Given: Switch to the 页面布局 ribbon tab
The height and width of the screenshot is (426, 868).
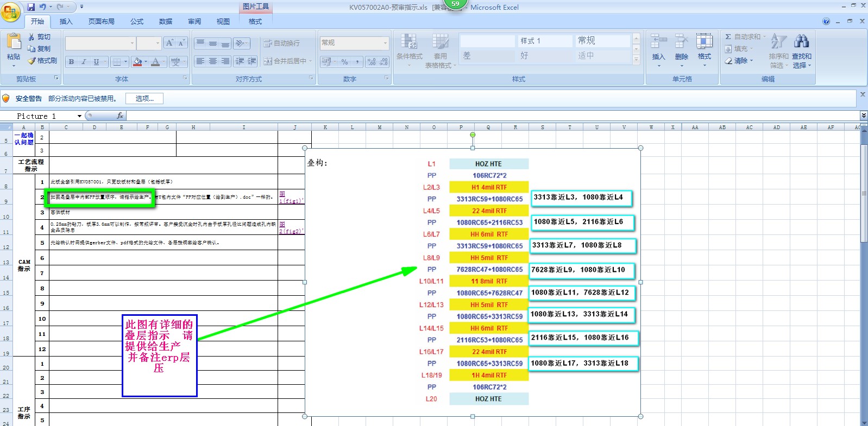Looking at the screenshot, I should pos(102,22).
